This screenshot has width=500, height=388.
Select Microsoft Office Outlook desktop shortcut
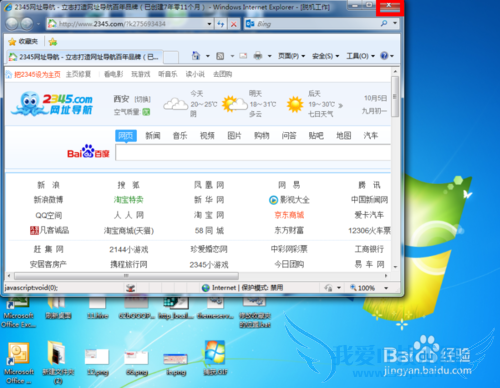19,363
